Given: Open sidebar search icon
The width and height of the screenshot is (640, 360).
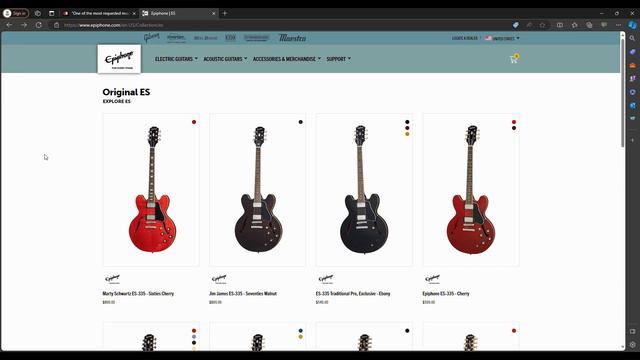Looking at the screenshot, I should [633, 38].
